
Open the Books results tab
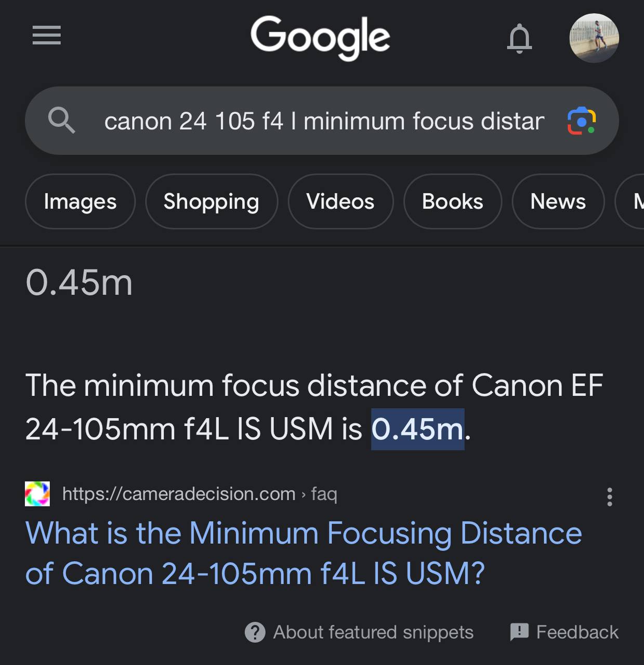(452, 202)
